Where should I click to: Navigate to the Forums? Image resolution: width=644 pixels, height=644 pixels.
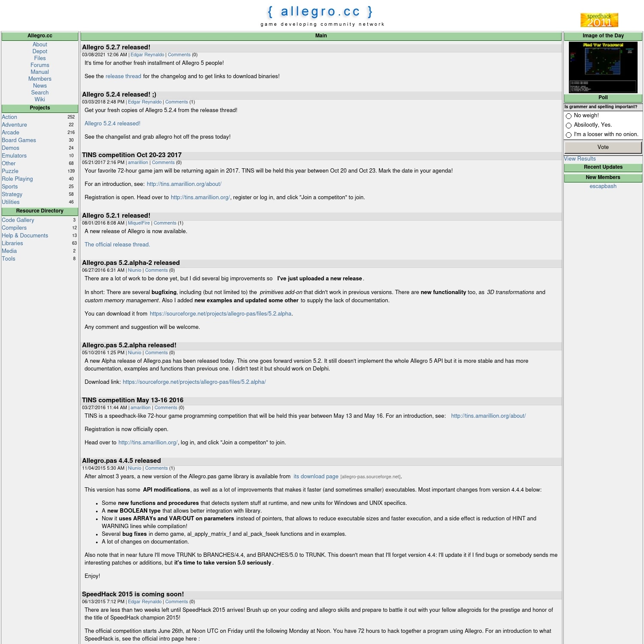point(40,65)
